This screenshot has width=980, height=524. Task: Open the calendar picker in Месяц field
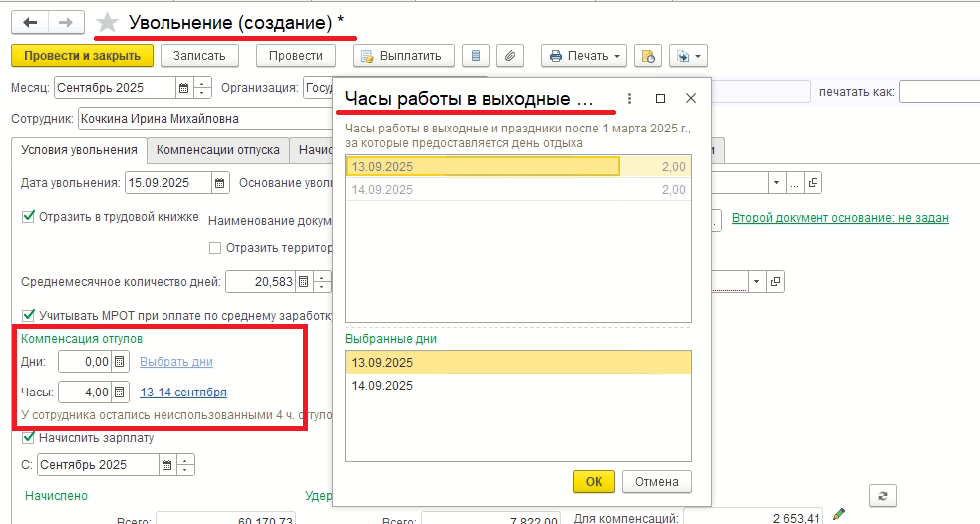point(183,88)
